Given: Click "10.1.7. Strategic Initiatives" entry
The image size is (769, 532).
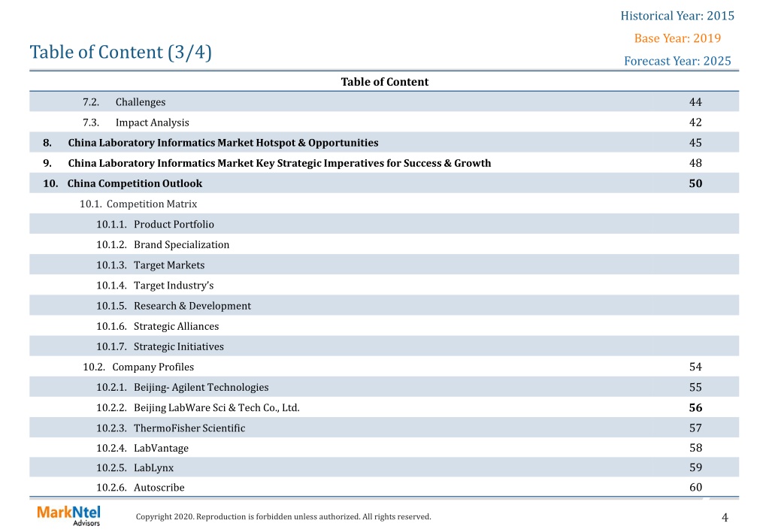Looking at the screenshot, I should pyautogui.click(x=160, y=346).
